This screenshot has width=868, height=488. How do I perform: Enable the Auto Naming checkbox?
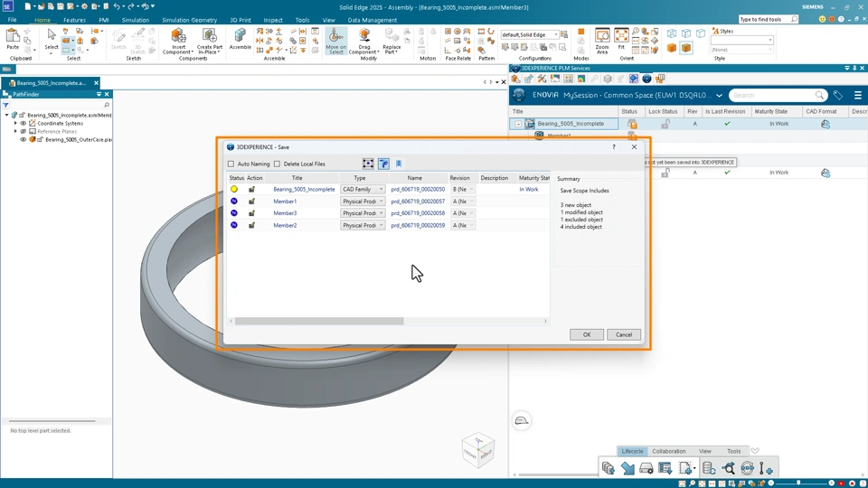click(231, 164)
